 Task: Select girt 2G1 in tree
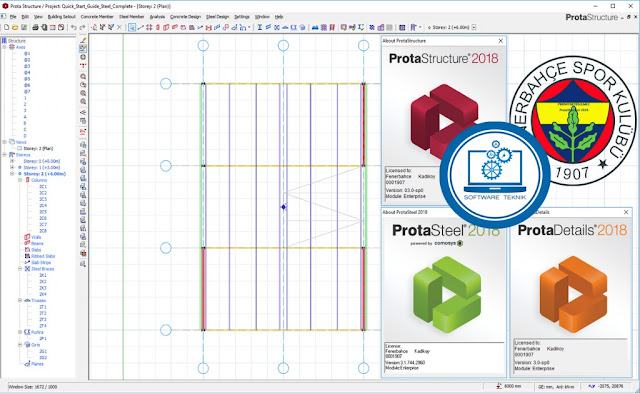[43, 351]
